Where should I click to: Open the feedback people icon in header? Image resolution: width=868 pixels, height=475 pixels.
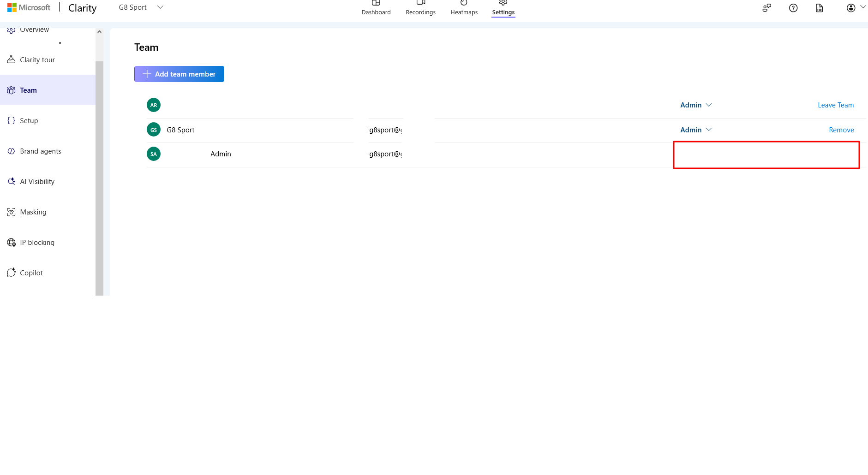coord(767,8)
